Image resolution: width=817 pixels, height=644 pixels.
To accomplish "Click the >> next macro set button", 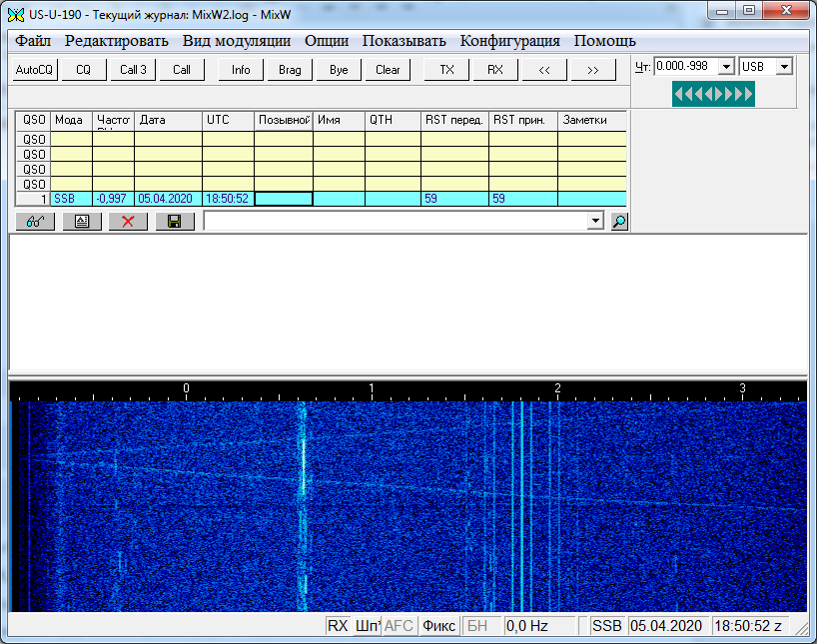I will click(593, 70).
